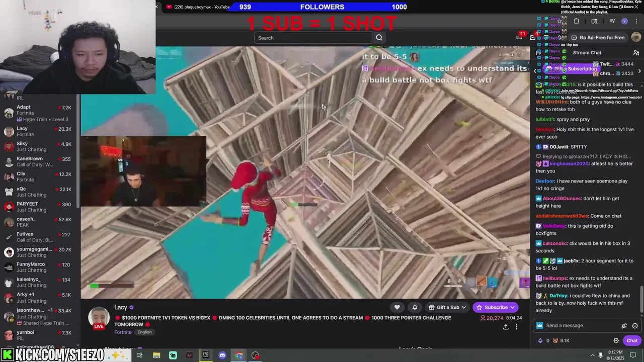
Task: Open the Fortnite category link under title
Action: click(x=123, y=332)
